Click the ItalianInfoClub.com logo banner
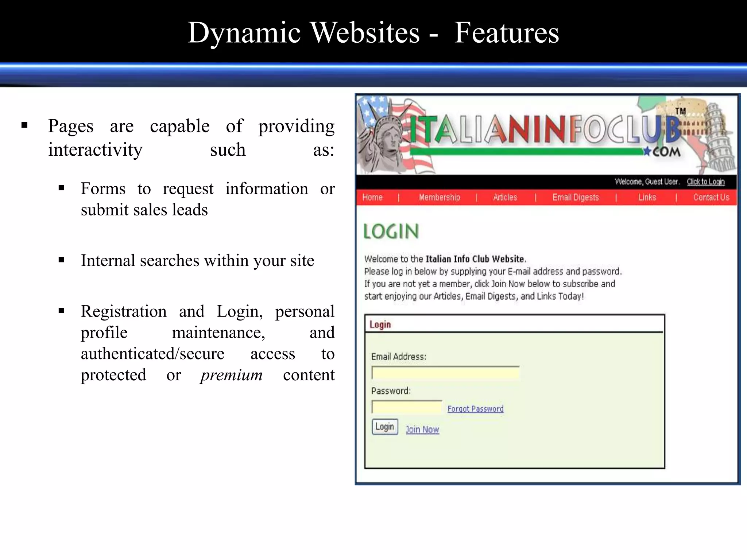 click(x=546, y=135)
